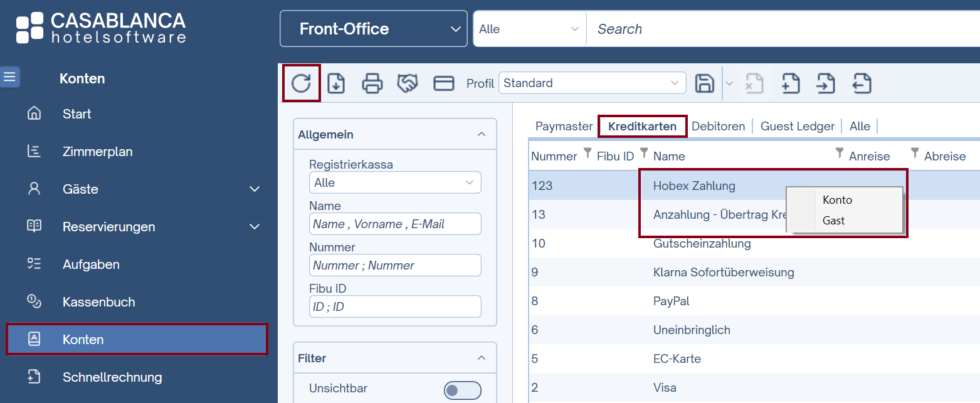Click the download export icon
The width and height of the screenshot is (980, 403).
coord(337,83)
